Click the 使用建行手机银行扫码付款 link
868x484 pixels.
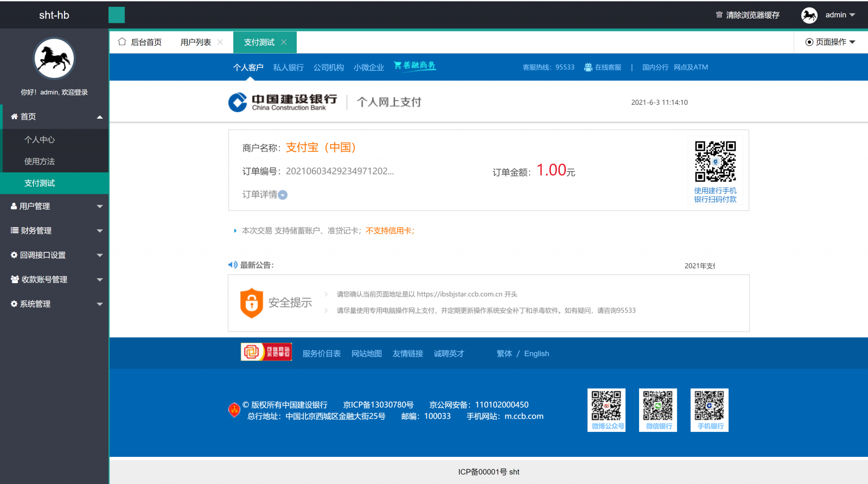[715, 195]
